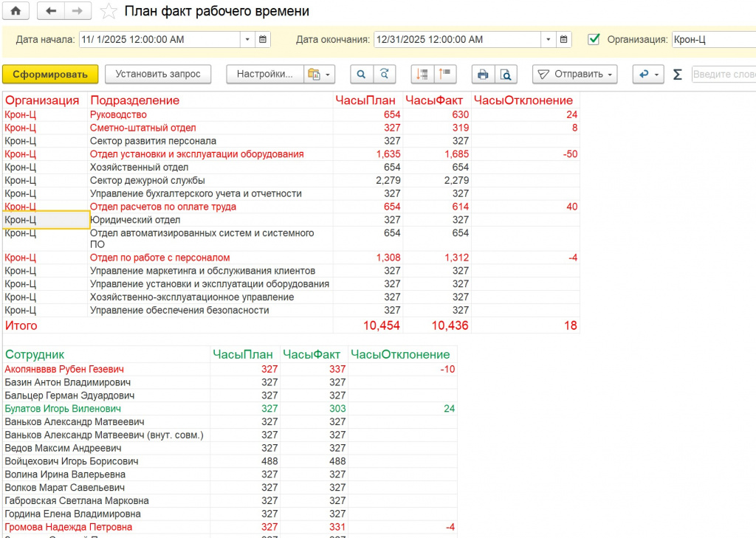Screen dimensions: 756x538
Task: Click the Home icon button
Action: tap(16, 11)
